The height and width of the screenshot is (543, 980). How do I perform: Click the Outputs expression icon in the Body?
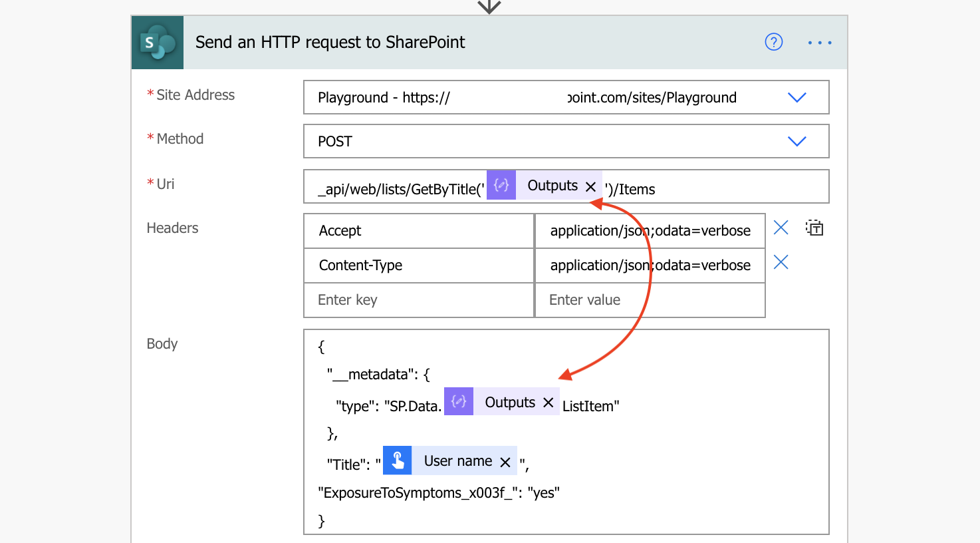coord(459,401)
